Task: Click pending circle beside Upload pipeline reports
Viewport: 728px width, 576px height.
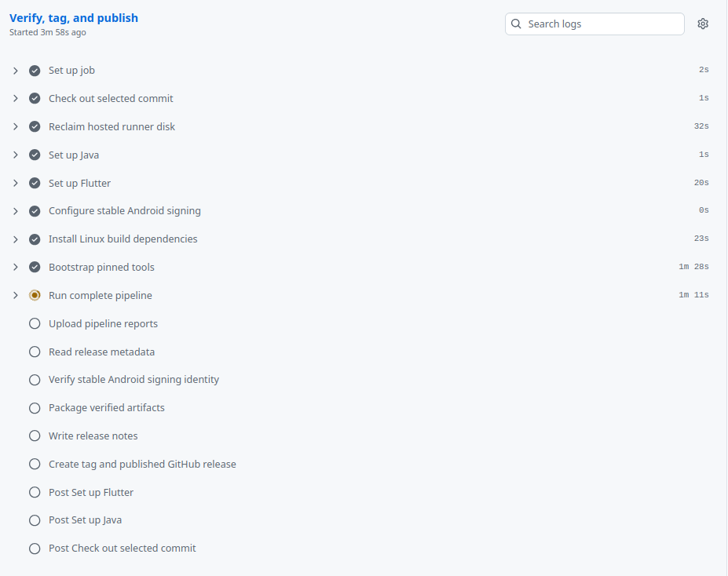Action: [x=35, y=324]
